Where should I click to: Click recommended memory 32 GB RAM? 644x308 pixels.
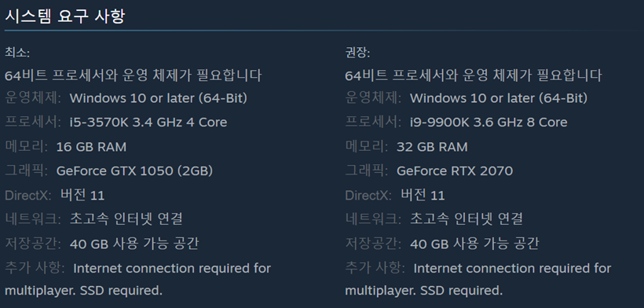pyautogui.click(x=432, y=147)
